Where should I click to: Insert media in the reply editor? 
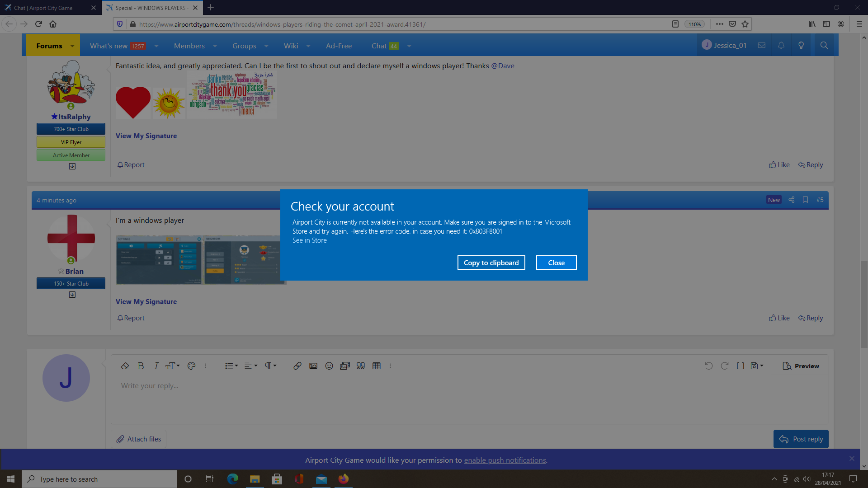(x=345, y=366)
